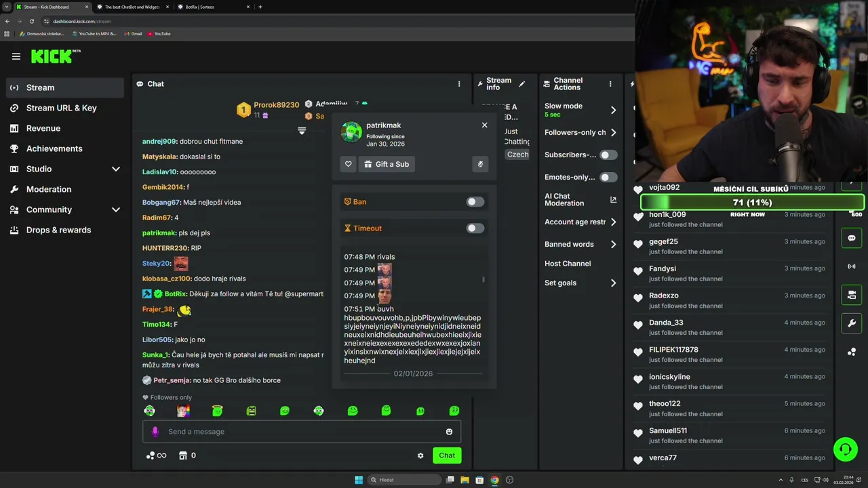868x488 pixels.
Task: Open the hamburger menu beside Kick logo
Action: [x=16, y=56]
